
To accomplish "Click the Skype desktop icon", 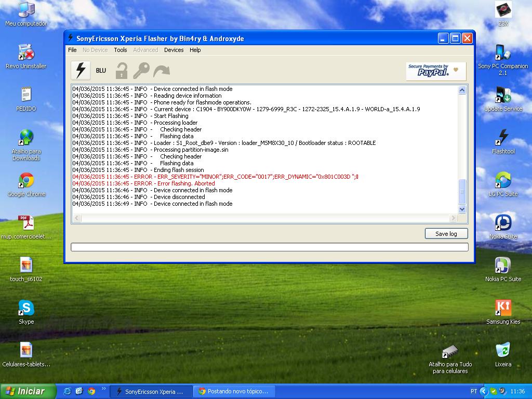I will pos(26,312).
